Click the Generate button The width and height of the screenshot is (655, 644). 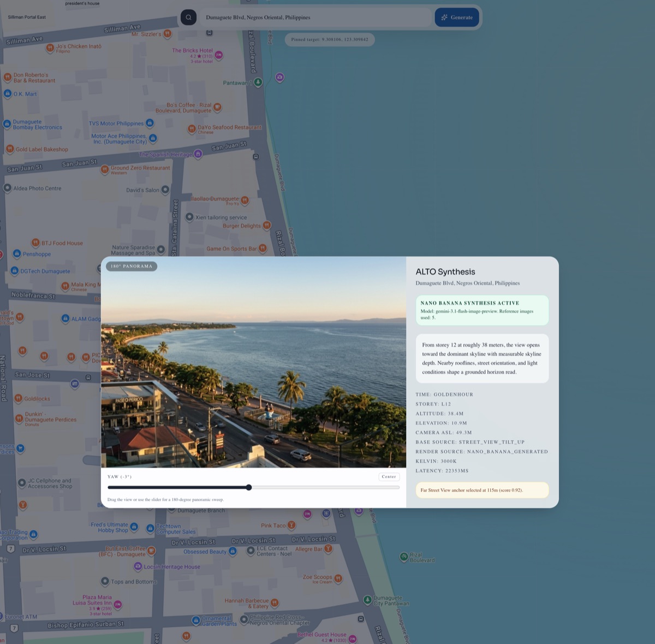point(457,17)
